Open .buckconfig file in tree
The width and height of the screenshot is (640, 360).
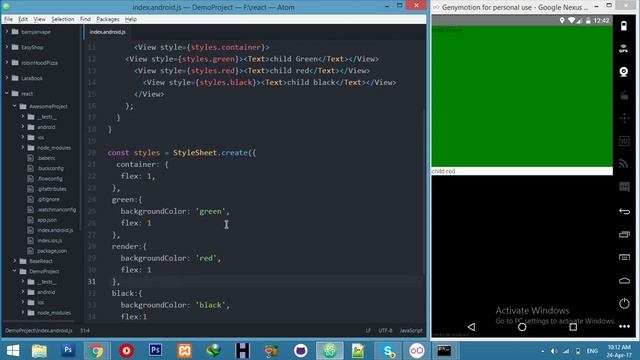click(x=50, y=168)
